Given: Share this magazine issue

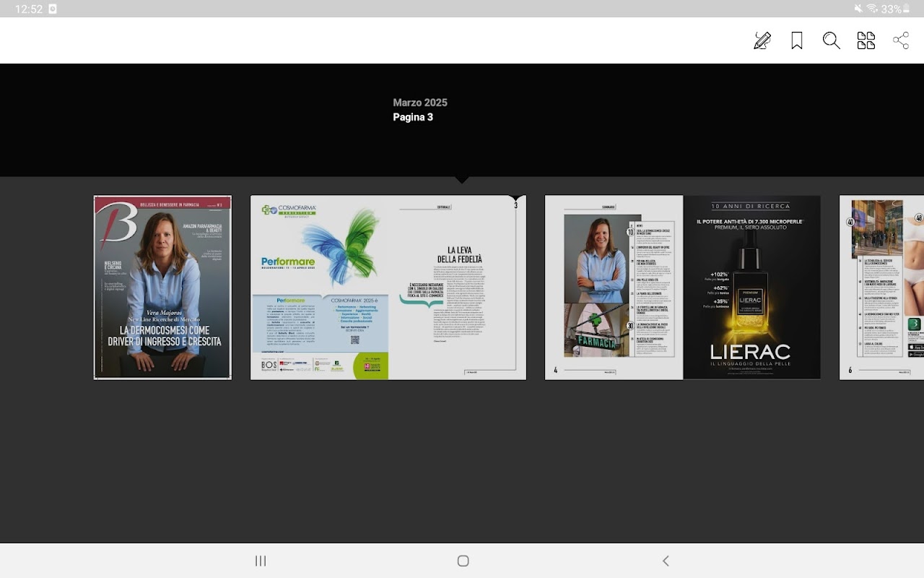Looking at the screenshot, I should tap(901, 40).
